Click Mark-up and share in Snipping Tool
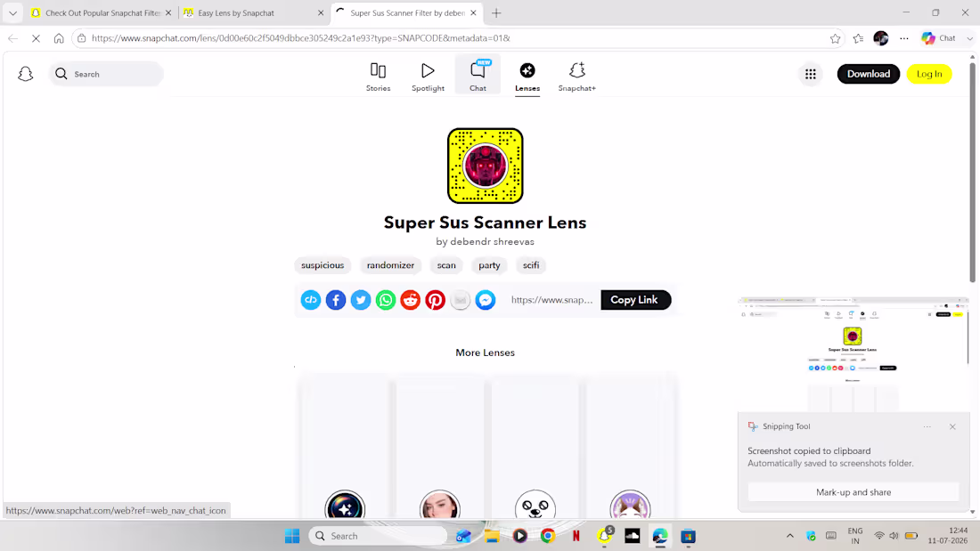980x551 pixels. point(853,492)
